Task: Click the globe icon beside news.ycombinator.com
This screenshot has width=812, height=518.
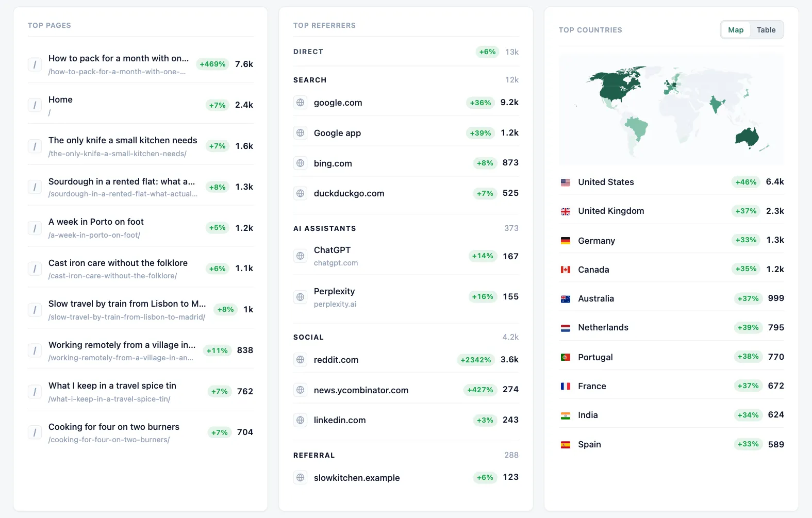Action: click(x=301, y=390)
